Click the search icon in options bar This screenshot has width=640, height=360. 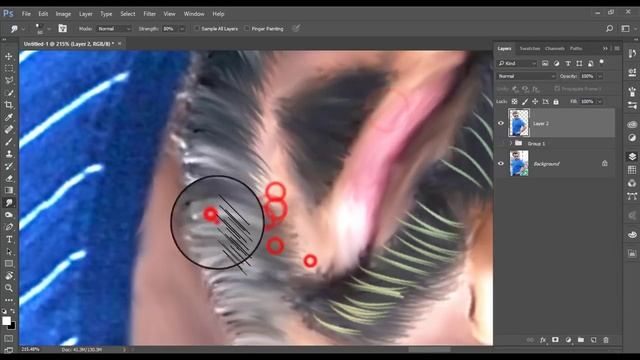pos(609,29)
